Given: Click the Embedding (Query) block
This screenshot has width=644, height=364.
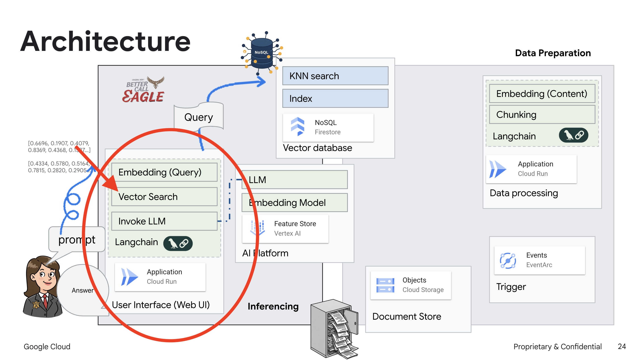Looking at the screenshot, I should coord(164,172).
